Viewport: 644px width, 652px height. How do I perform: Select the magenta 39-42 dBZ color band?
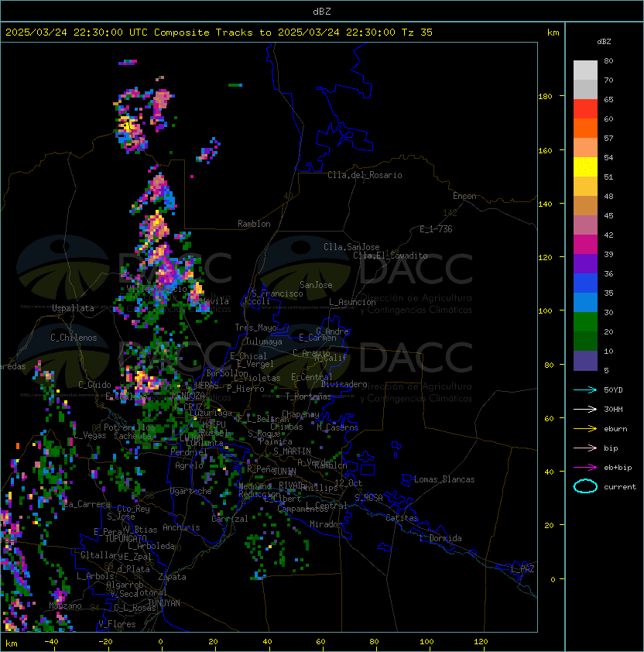click(x=585, y=245)
